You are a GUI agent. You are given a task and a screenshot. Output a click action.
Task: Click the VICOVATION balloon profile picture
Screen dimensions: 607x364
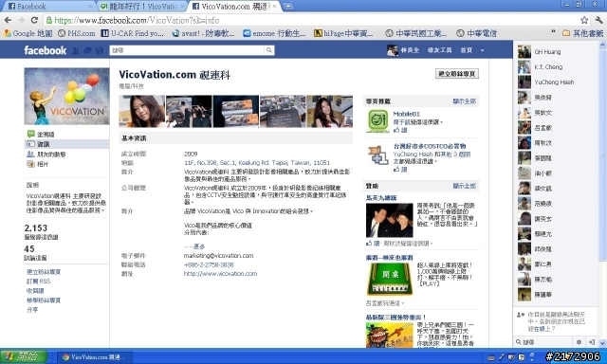coord(66,97)
